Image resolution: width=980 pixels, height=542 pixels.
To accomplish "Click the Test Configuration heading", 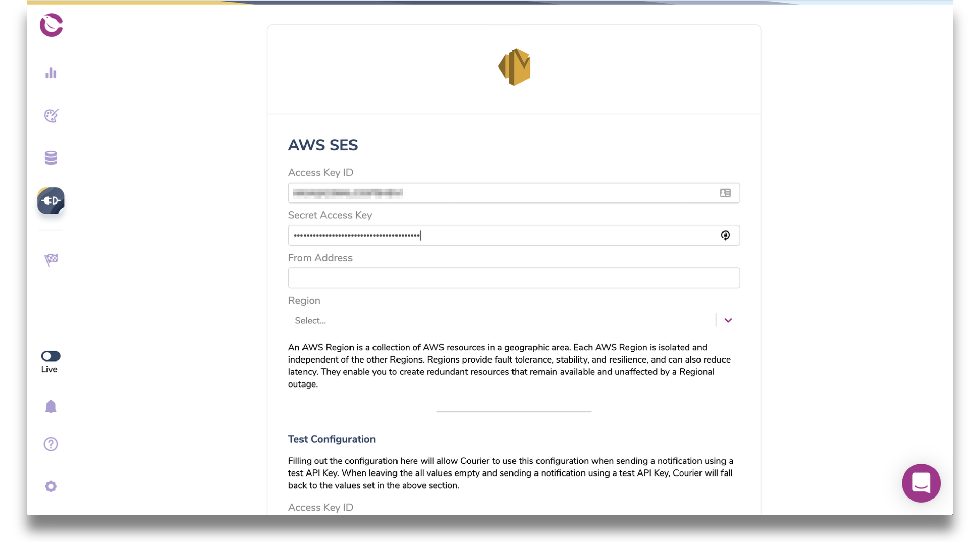I will [x=332, y=439].
